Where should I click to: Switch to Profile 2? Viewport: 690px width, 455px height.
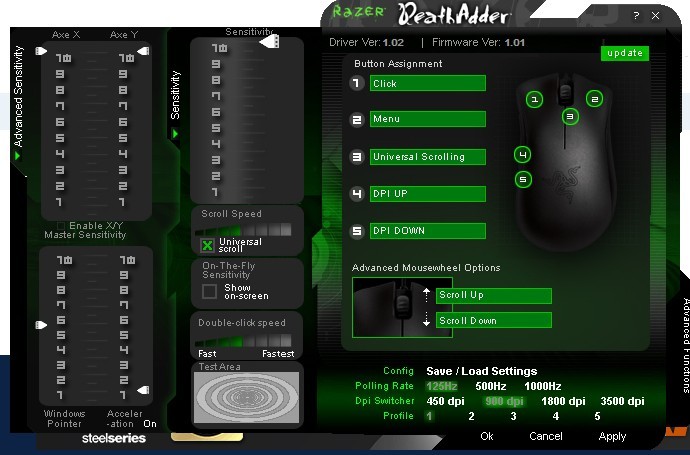[x=471, y=416]
